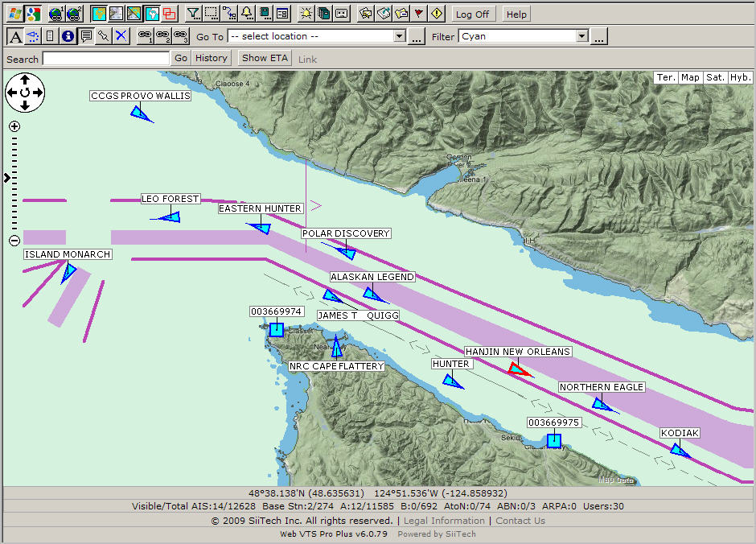
Task: Switch to Sat. satellite view tab
Action: (x=714, y=77)
